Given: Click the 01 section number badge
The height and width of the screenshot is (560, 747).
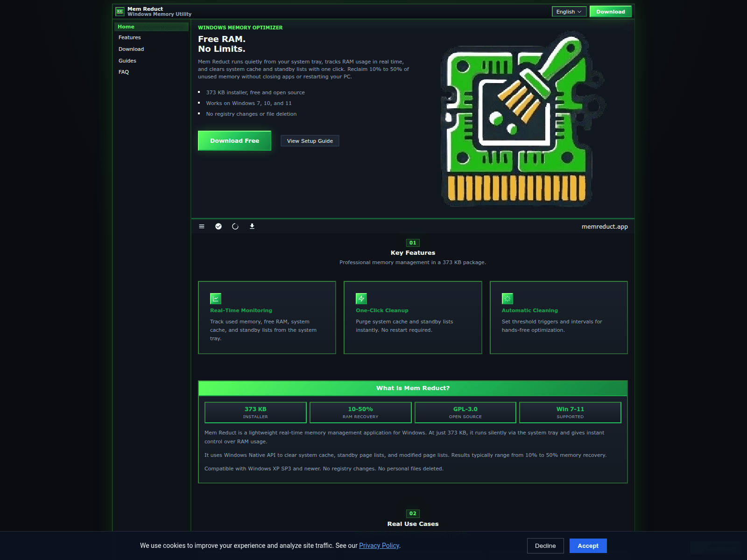Looking at the screenshot, I should (x=413, y=243).
